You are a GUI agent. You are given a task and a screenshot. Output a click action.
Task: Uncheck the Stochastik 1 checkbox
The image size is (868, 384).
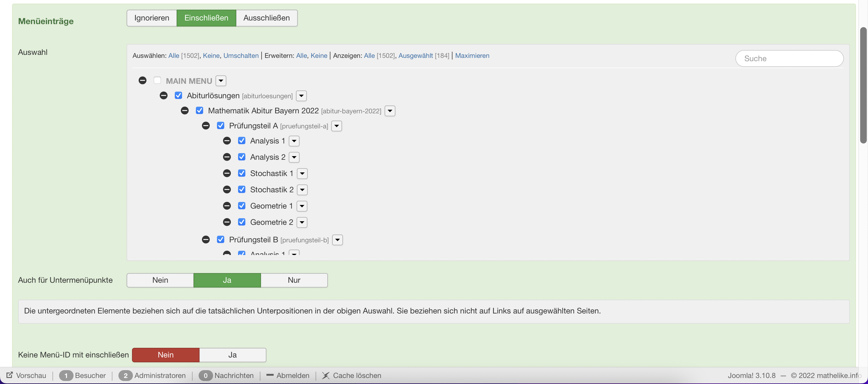[x=242, y=173]
